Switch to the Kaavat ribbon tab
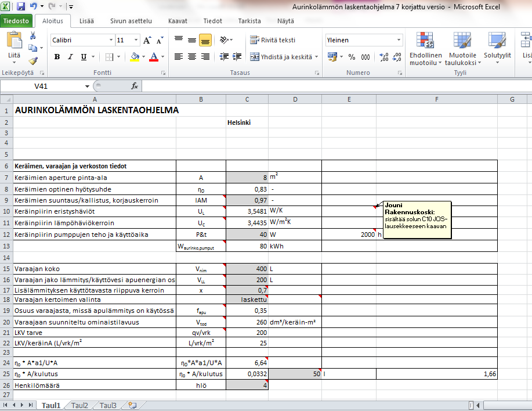The height and width of the screenshot is (411, 532). point(178,21)
